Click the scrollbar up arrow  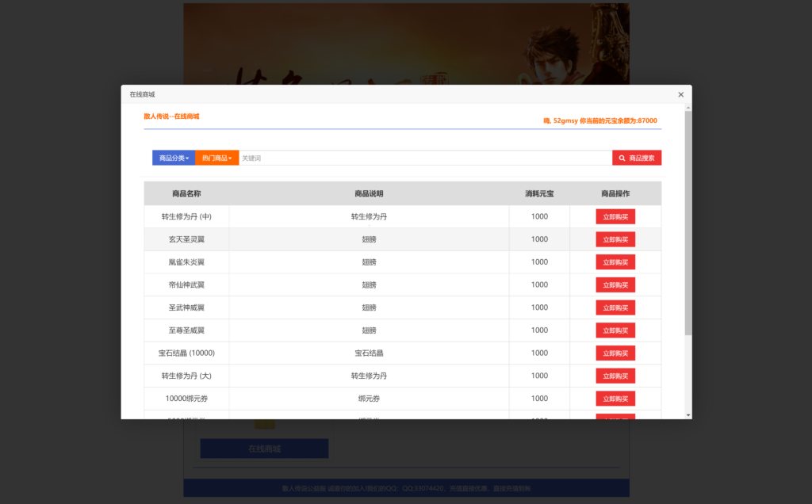688,107
